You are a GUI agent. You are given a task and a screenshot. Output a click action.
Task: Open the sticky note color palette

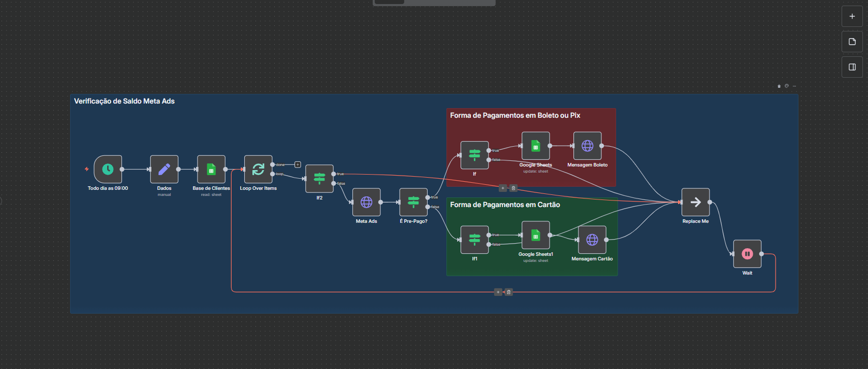787,86
